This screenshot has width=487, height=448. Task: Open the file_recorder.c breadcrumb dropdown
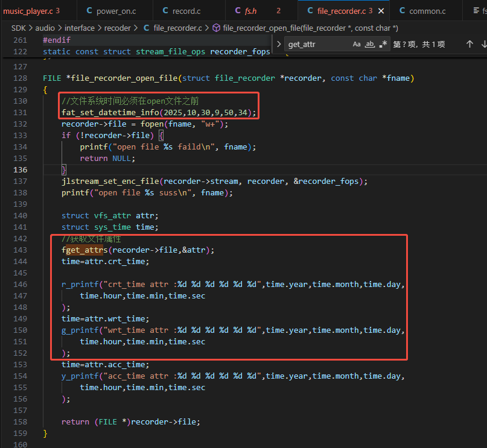click(177, 28)
